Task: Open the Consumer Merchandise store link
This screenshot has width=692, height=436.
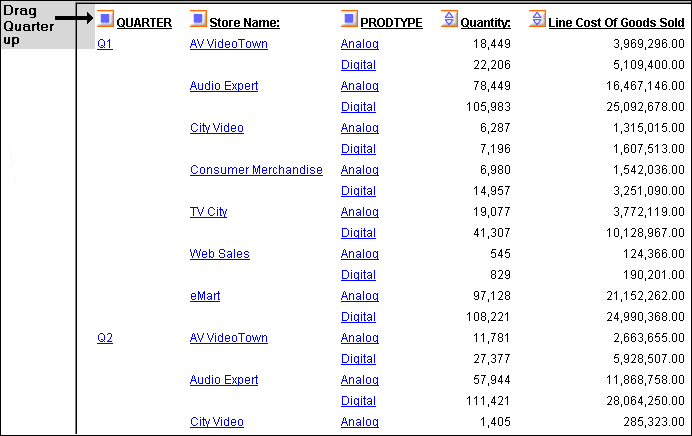Action: click(x=256, y=170)
